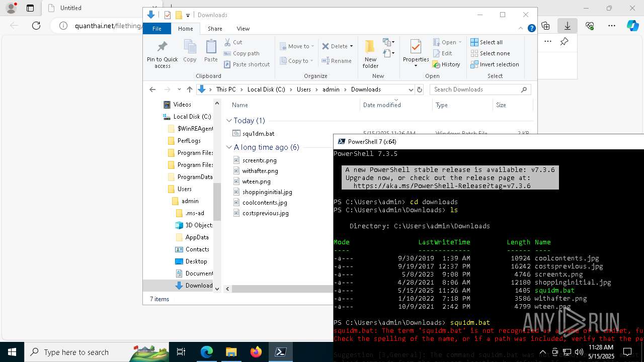Click the Delete button
This screenshot has height=362, width=644.
click(335, 46)
